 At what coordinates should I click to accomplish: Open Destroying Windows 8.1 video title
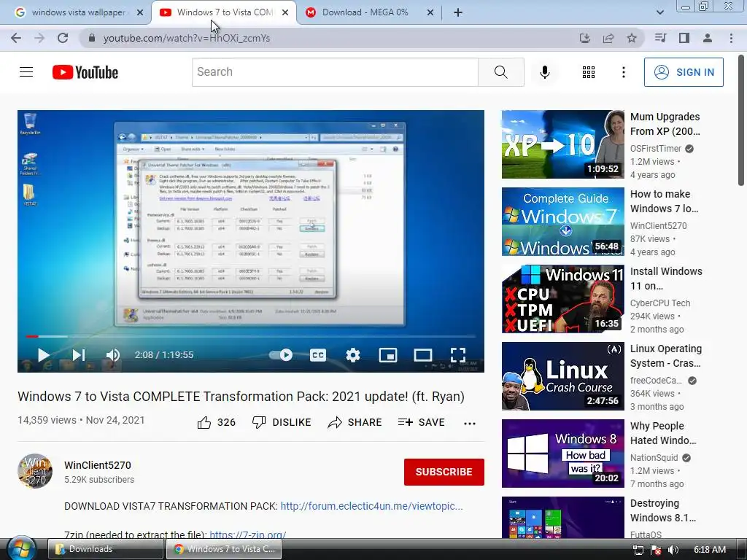663,510
